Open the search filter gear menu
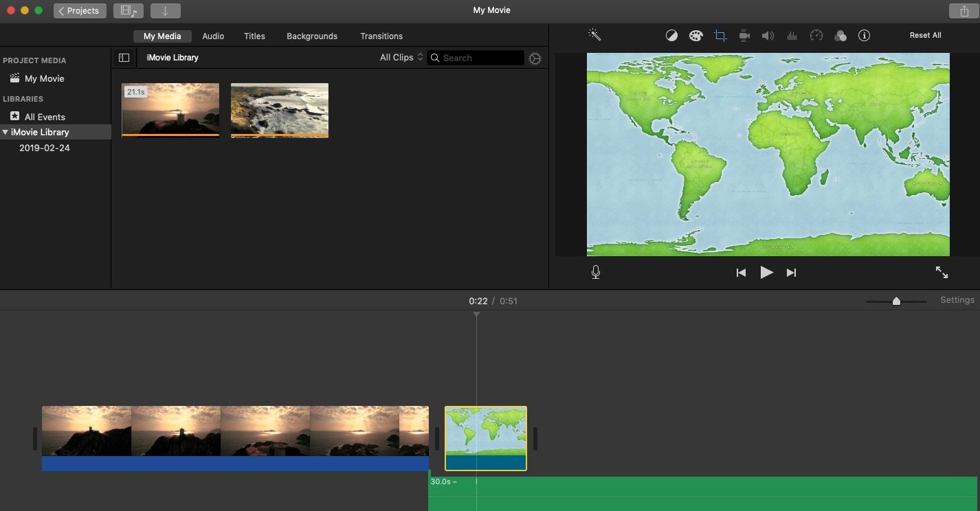The image size is (980, 511). (535, 58)
